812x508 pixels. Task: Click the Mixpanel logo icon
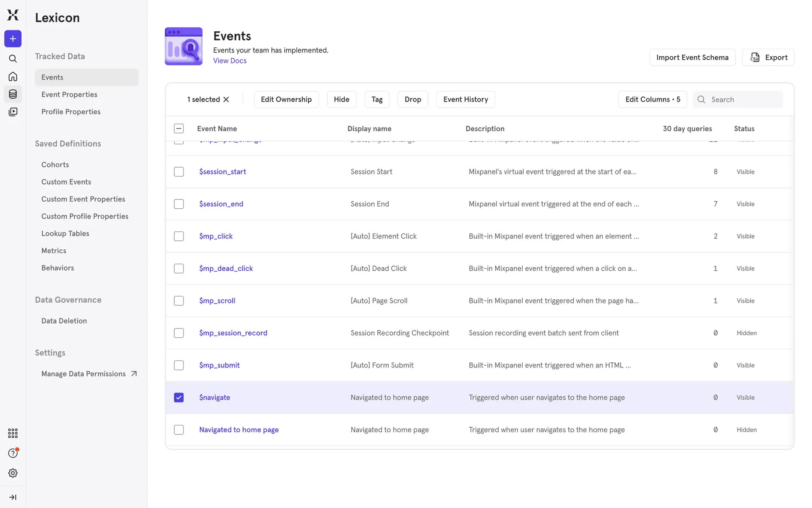pyautogui.click(x=13, y=15)
